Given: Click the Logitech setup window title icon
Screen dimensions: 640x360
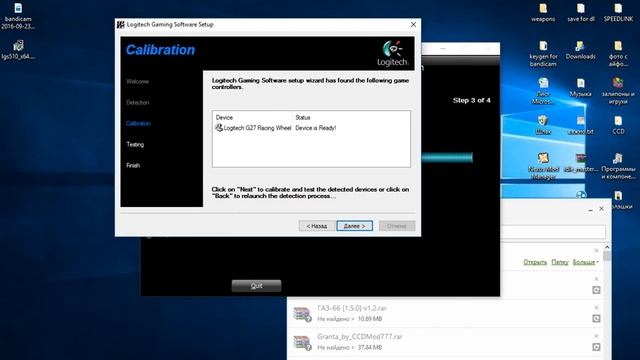Looking at the screenshot, I should [x=120, y=24].
